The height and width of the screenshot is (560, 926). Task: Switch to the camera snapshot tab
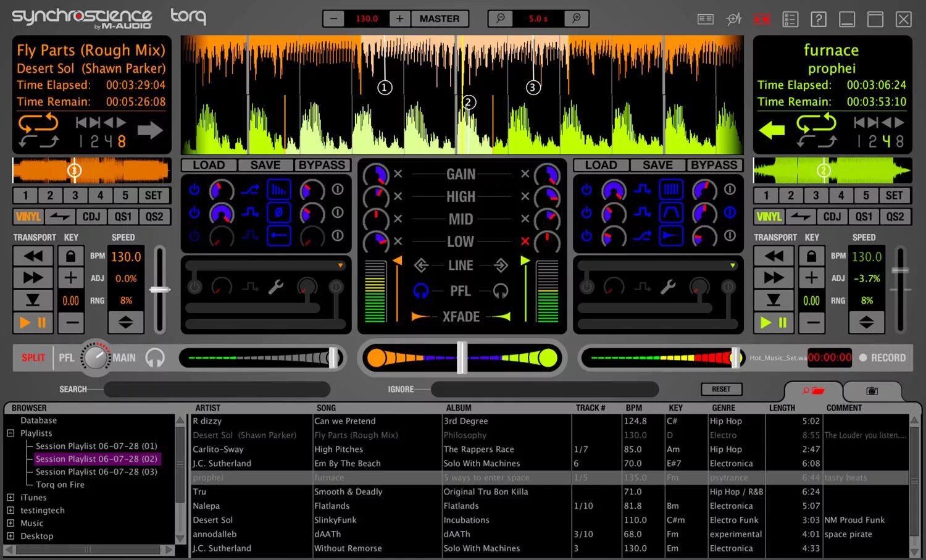[x=872, y=391]
